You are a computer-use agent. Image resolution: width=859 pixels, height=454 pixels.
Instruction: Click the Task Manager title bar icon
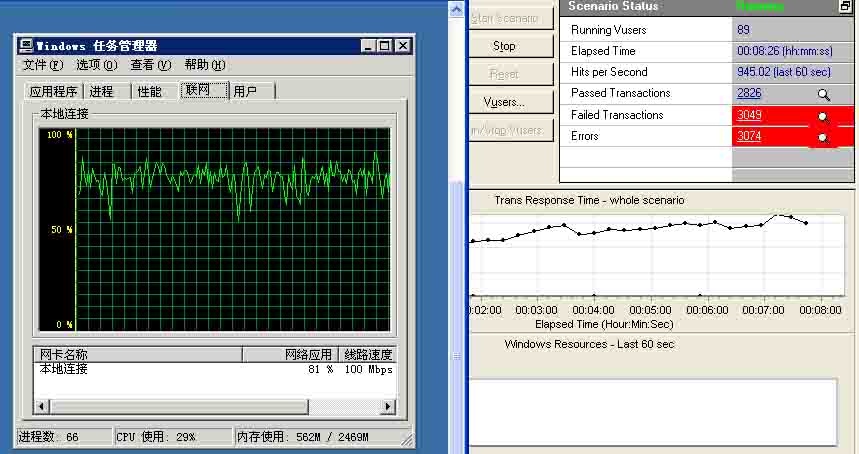point(26,46)
